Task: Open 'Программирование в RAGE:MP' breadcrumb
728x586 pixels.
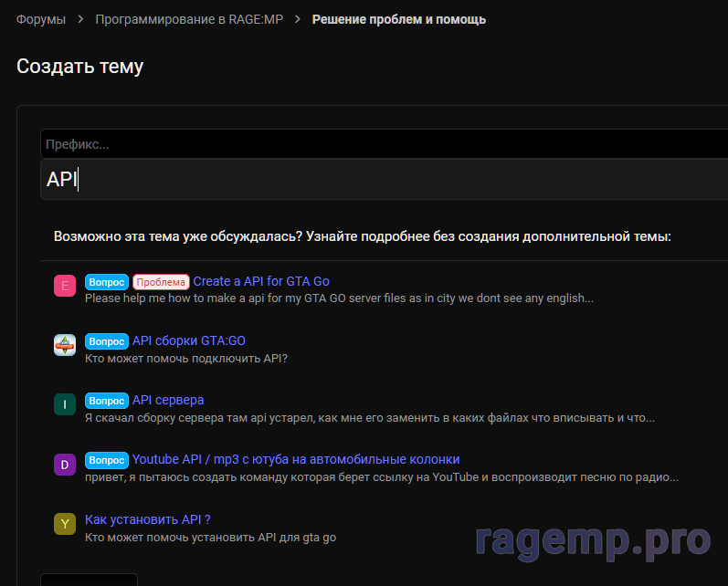Action: [189, 19]
